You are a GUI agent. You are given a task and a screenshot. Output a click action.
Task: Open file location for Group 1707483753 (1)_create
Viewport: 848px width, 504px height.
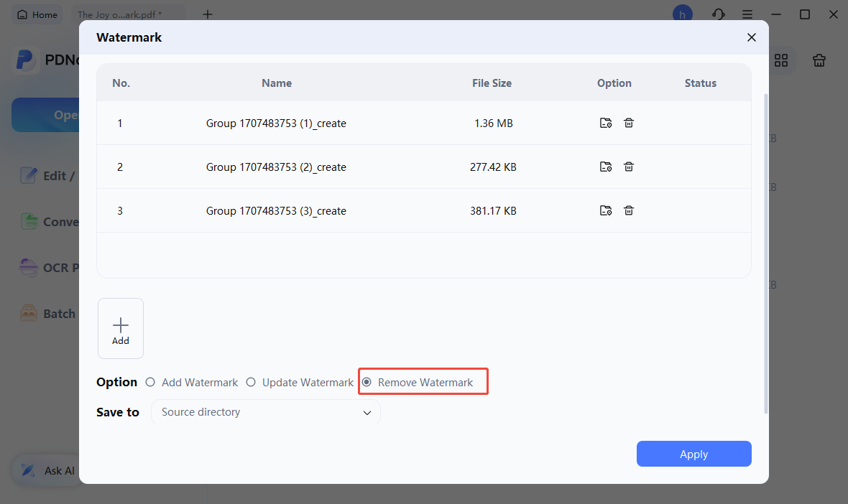point(605,123)
